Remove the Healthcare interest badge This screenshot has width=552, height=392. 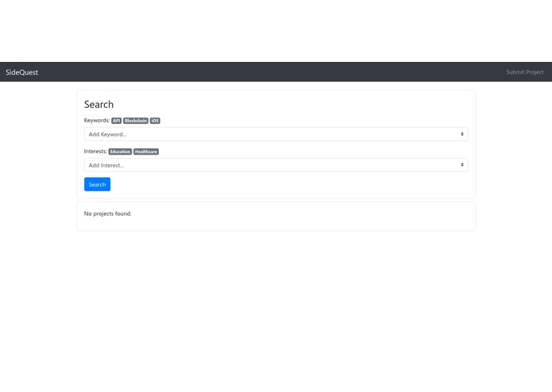(146, 152)
